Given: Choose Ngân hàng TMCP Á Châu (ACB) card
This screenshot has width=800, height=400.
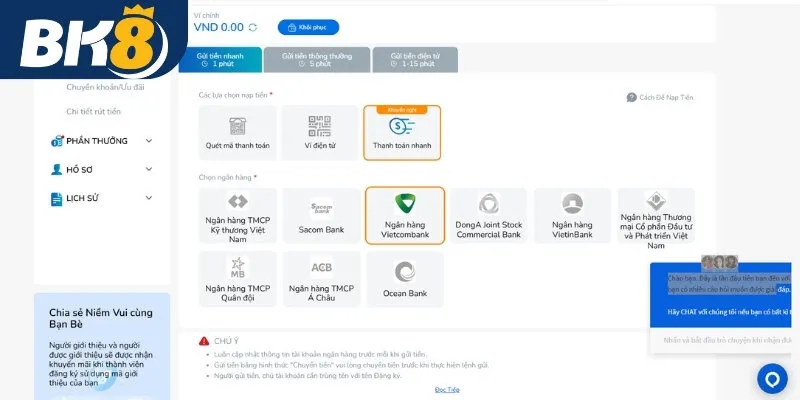Looking at the screenshot, I should coord(321,279).
